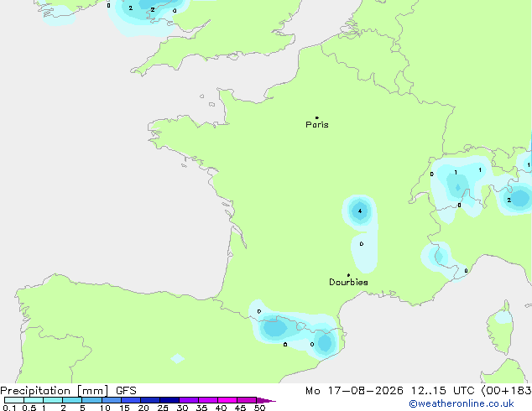Click the legend scale label "0.1"
Image resolution: width=532 pixels, height=411 pixels.
(x=9, y=408)
